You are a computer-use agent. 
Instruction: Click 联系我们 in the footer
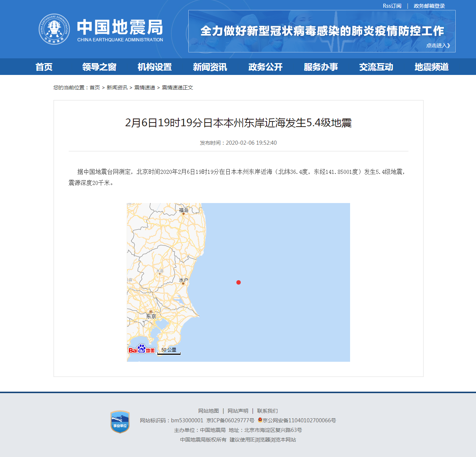268,410
